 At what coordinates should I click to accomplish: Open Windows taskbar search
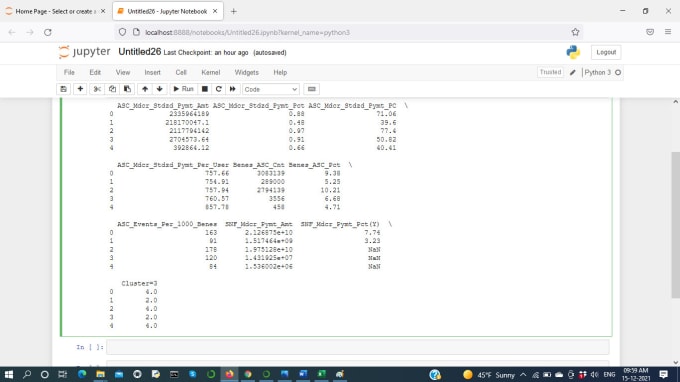pos(27,374)
